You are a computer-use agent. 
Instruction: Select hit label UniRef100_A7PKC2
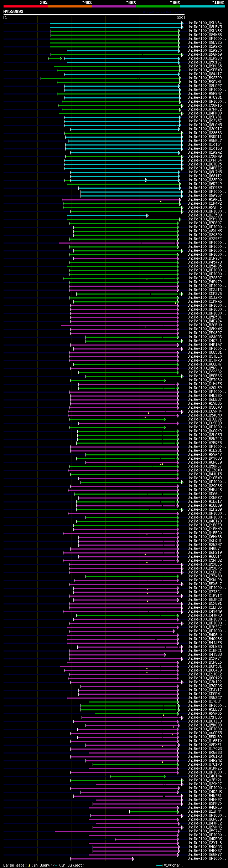coord(204,109)
